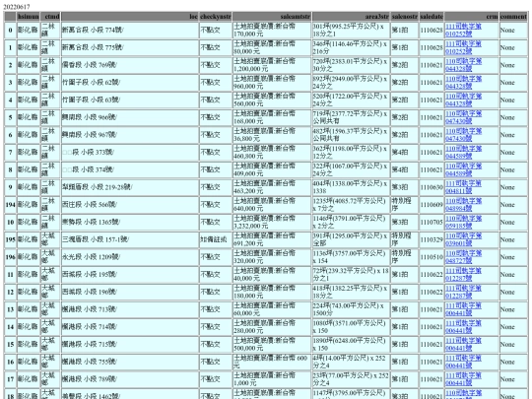The height and width of the screenshot is (399, 532).
Task: Click the area cell showing 995.25平方公尺
Action: click(351, 31)
